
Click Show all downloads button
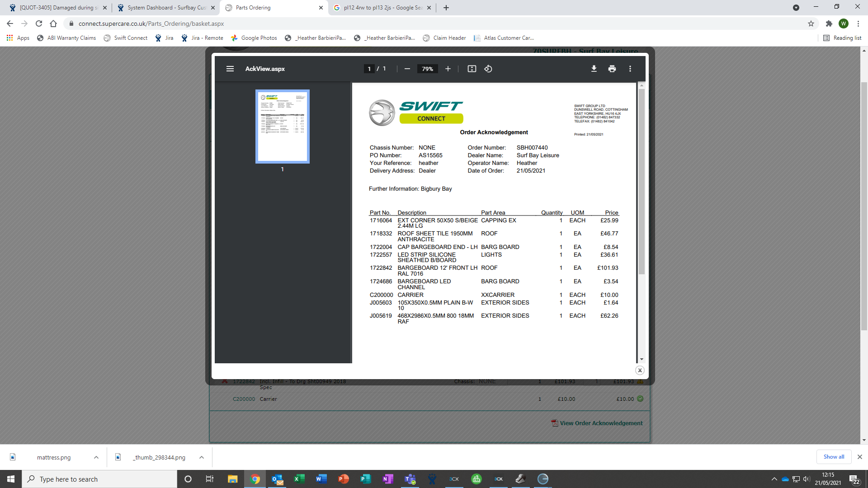click(833, 457)
